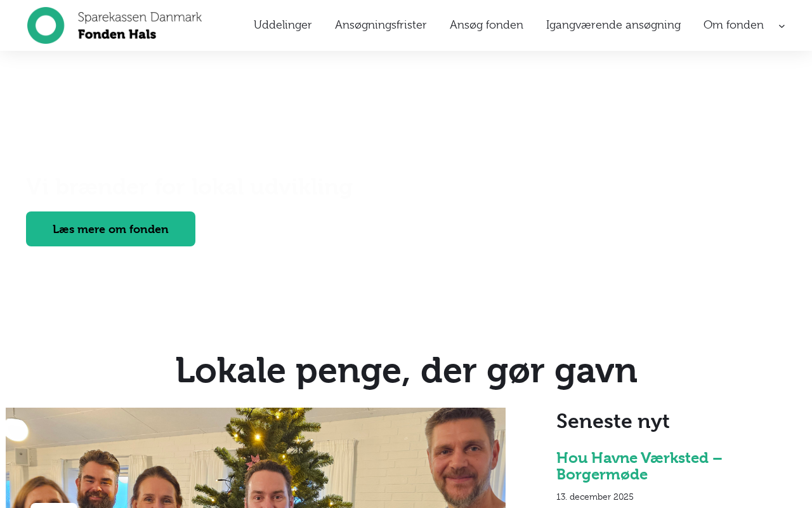The image size is (812, 508).
Task: Expand the chevron beside Om fonden
Action: (x=782, y=26)
